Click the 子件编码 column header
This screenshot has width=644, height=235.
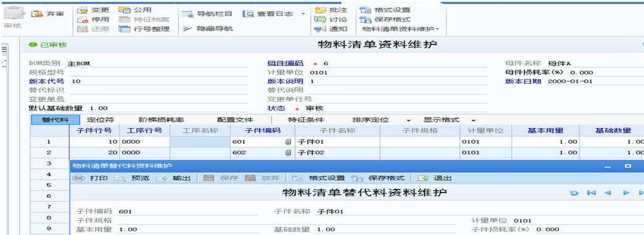[262, 131]
